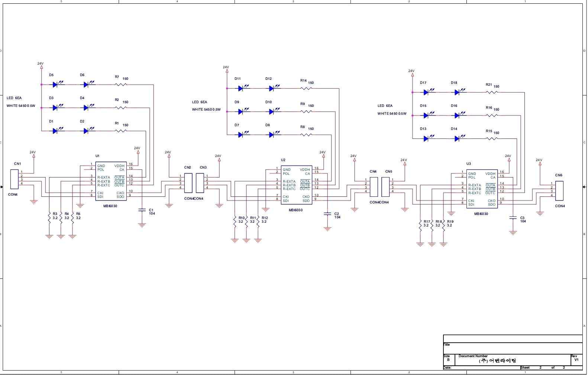Select vertical resistor R18
The image size is (588, 375).
432,225
